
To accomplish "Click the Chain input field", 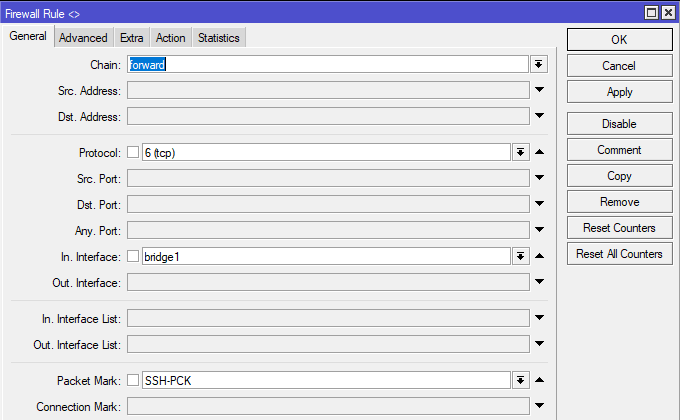I will [x=326, y=64].
